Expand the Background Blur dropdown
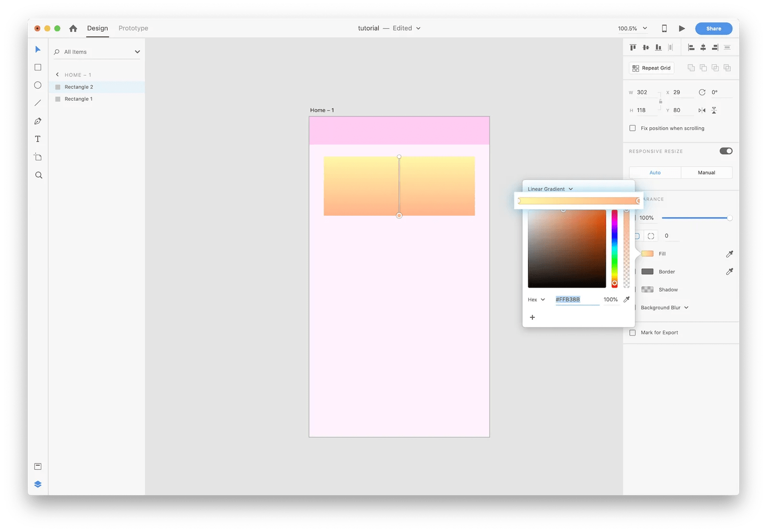The width and height of the screenshot is (767, 532). pyautogui.click(x=664, y=308)
